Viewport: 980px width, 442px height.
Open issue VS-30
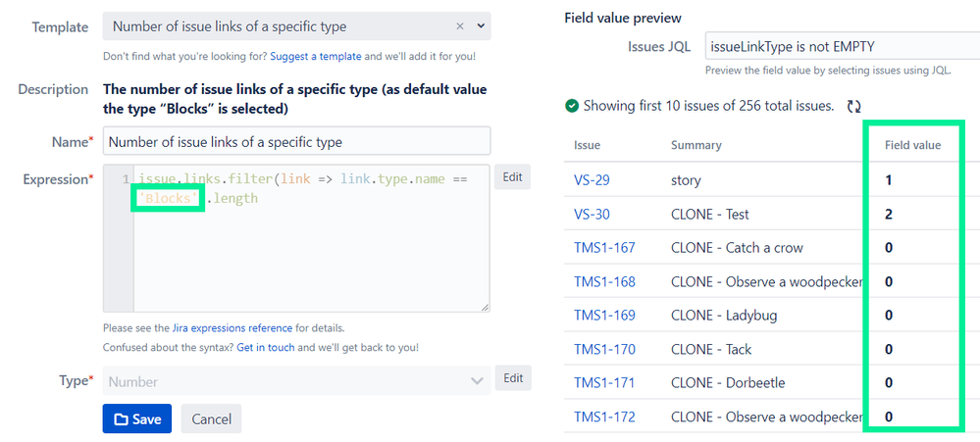pyautogui.click(x=592, y=214)
